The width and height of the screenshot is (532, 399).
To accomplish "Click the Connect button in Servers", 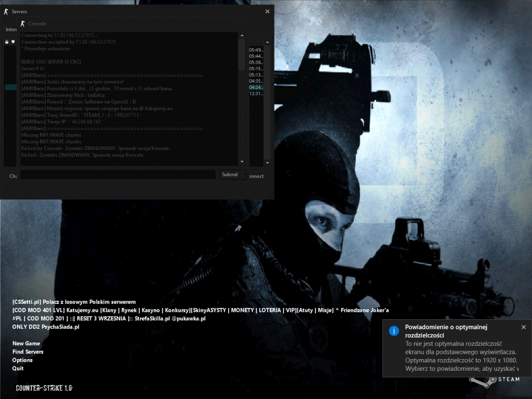I will (x=256, y=176).
